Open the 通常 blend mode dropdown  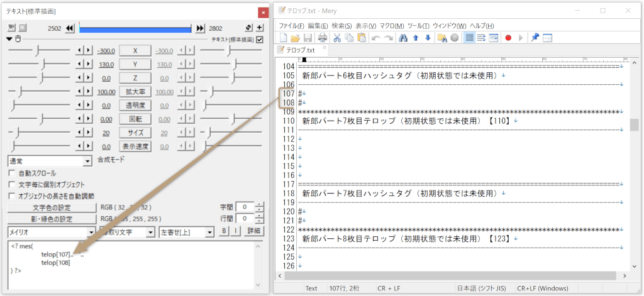tap(50, 162)
